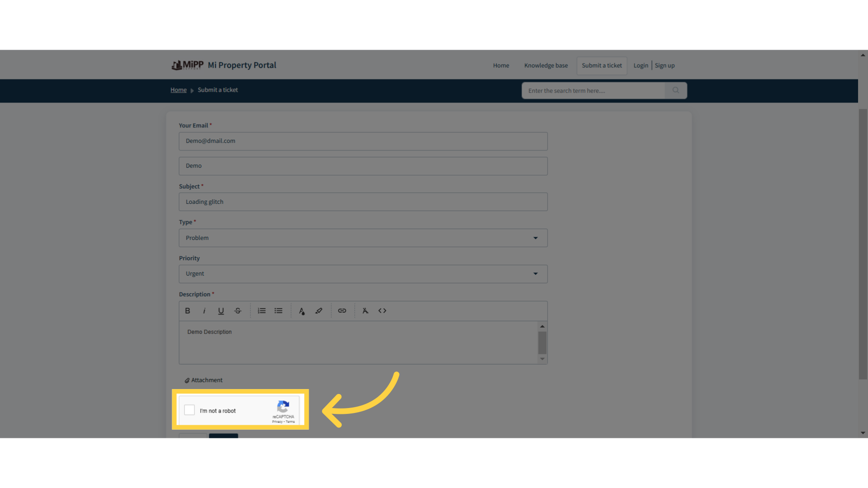The height and width of the screenshot is (488, 868).
Task: Open reCAPTCHA Privacy link
Action: click(x=277, y=422)
